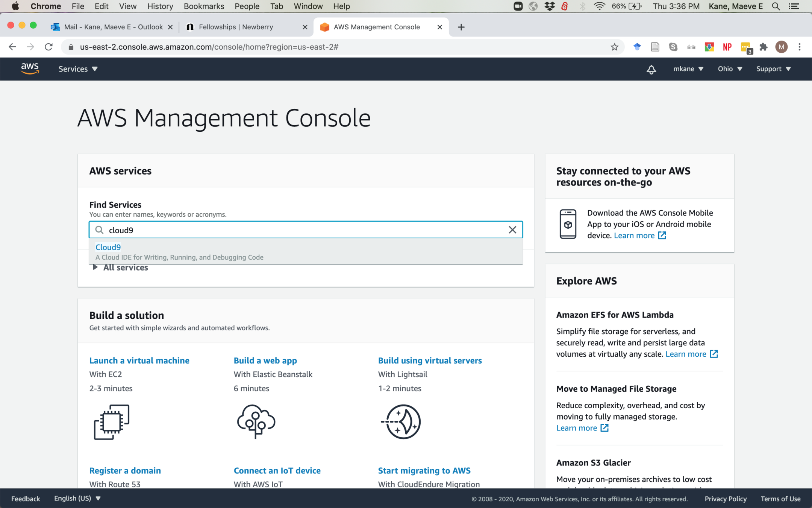Viewport: 812px width, 508px height.
Task: Click the Launch a virtual machine link
Action: tap(139, 360)
